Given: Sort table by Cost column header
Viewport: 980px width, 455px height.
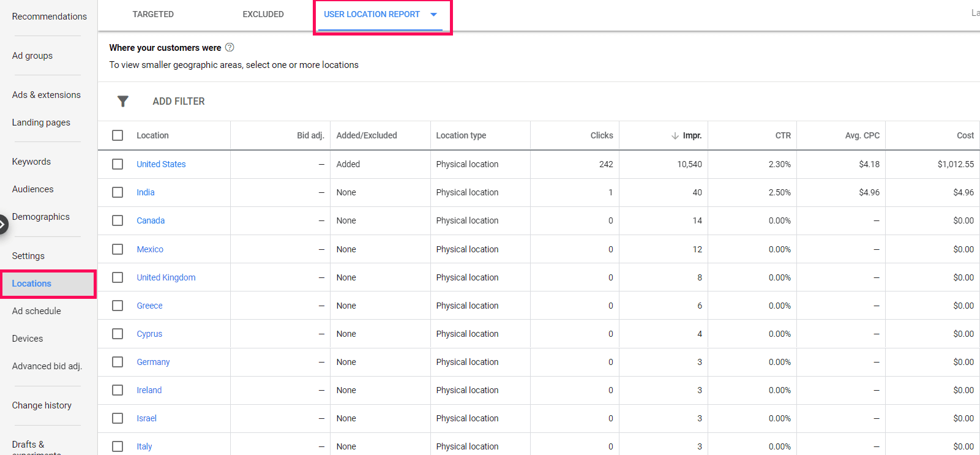Looking at the screenshot, I should [x=965, y=135].
